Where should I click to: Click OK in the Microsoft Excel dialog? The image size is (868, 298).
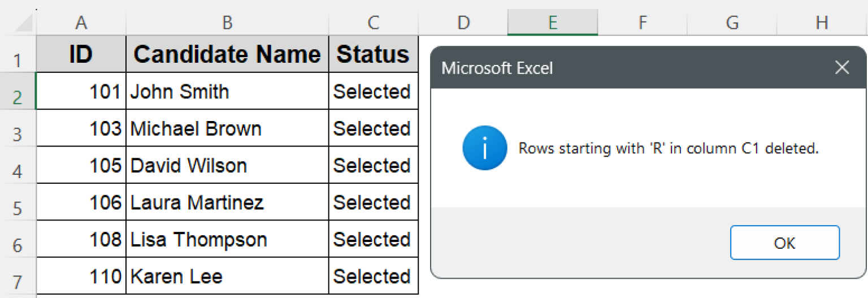tap(784, 243)
